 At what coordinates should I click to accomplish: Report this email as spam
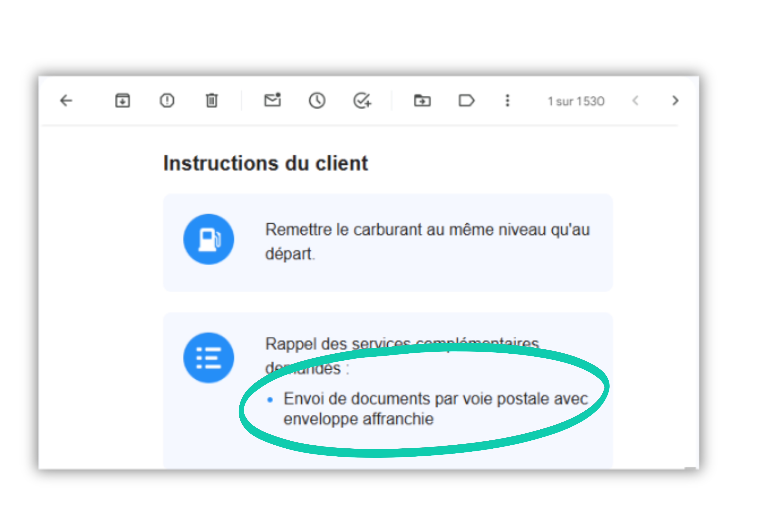pos(167,100)
